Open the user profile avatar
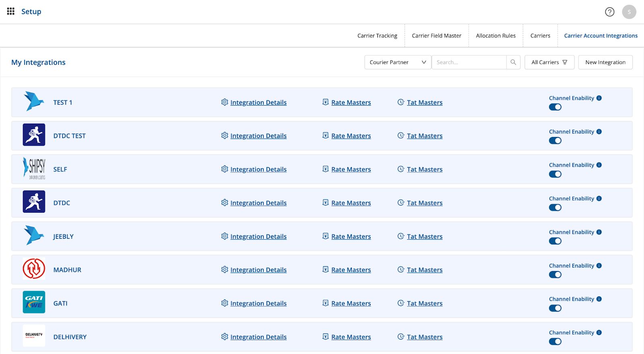This screenshot has width=644, height=354. pyautogui.click(x=629, y=12)
